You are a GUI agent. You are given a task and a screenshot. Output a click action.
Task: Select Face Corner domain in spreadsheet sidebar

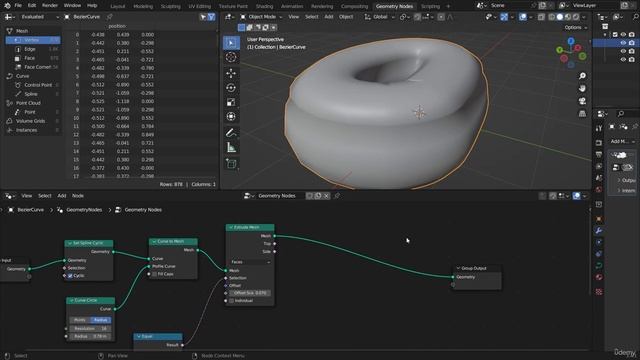tap(33, 67)
